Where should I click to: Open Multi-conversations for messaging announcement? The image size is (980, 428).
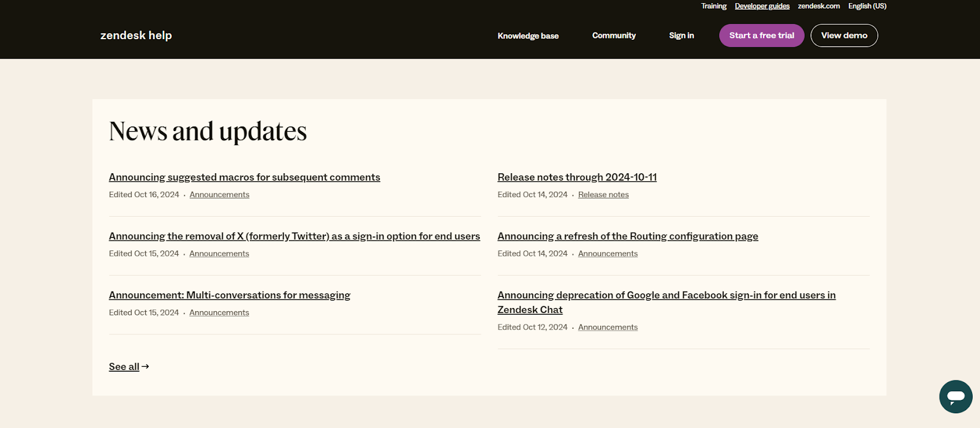click(x=230, y=295)
